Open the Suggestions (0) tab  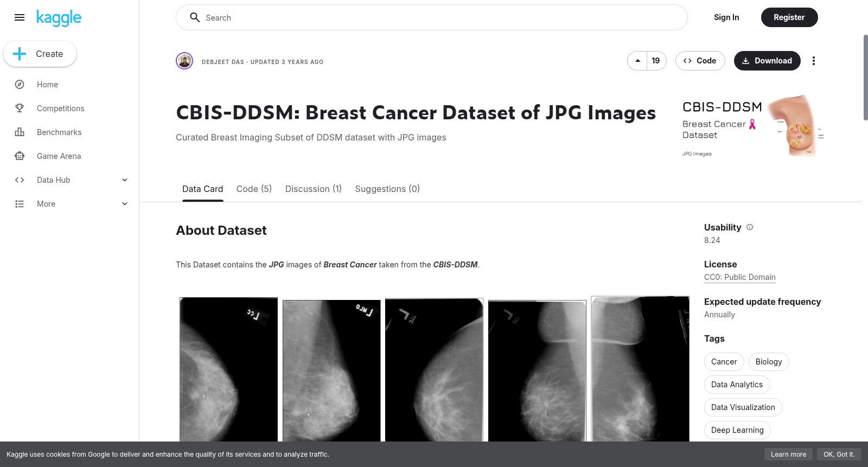[387, 189]
